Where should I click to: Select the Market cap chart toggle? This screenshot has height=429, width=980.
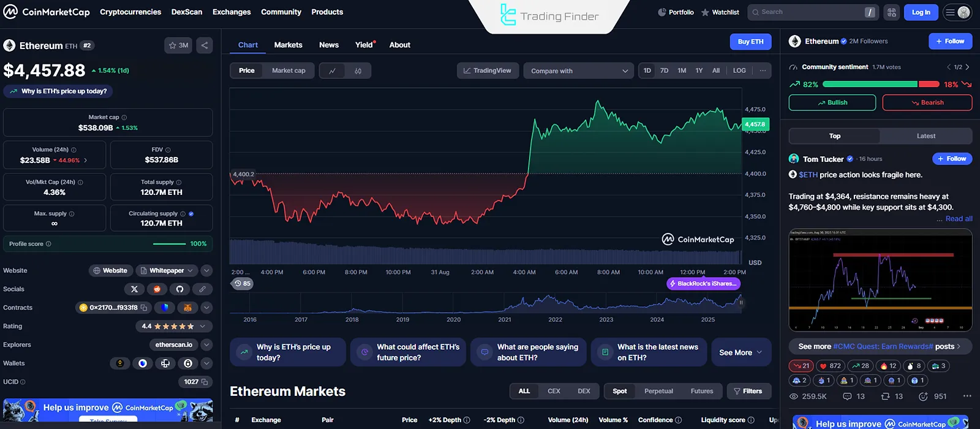(288, 70)
